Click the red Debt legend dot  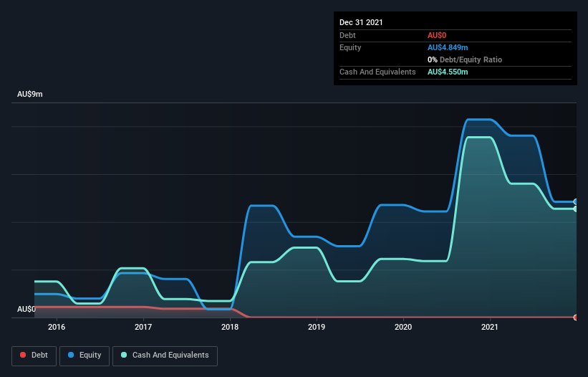click(x=23, y=355)
